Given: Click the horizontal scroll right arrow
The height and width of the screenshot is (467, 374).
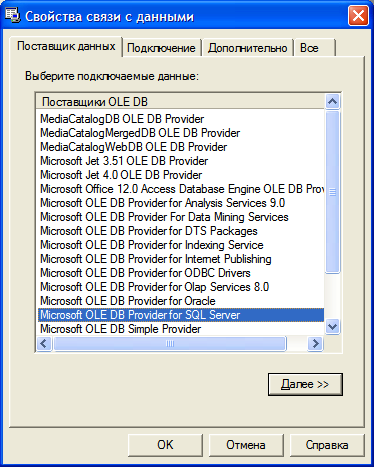Looking at the screenshot, I should pyautogui.click(x=315, y=343).
